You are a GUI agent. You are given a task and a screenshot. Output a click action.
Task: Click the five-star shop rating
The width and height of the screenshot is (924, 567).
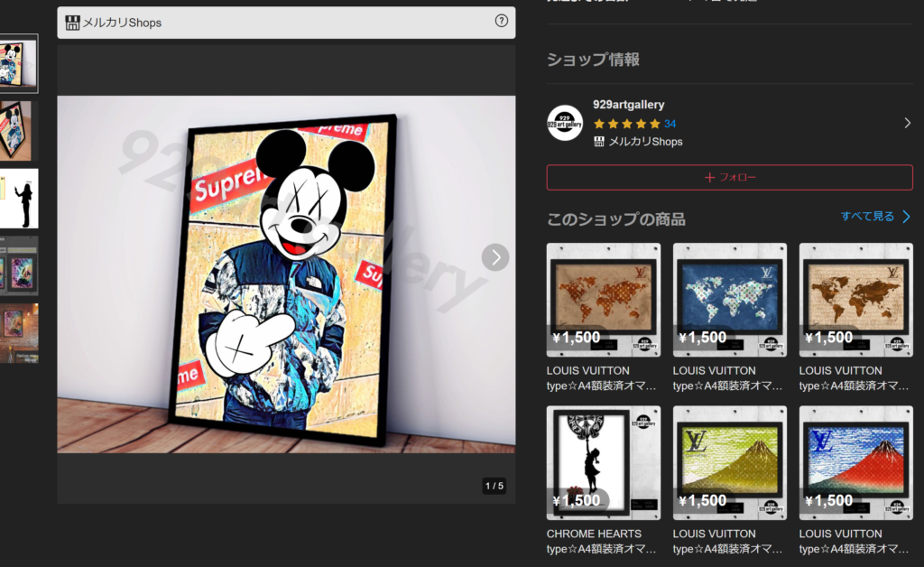626,124
